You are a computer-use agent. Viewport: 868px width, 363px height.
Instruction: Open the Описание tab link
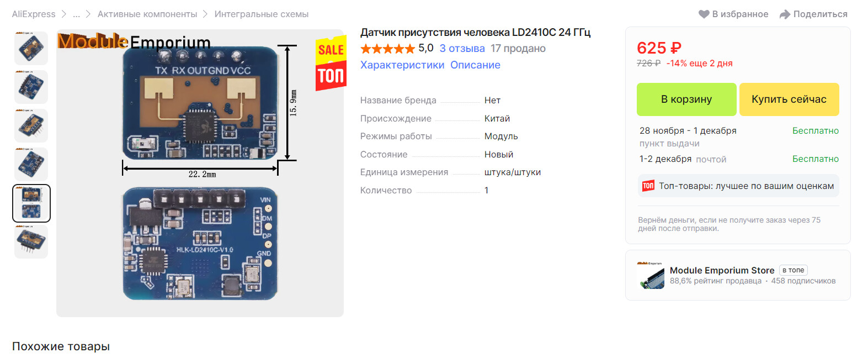[x=475, y=65]
